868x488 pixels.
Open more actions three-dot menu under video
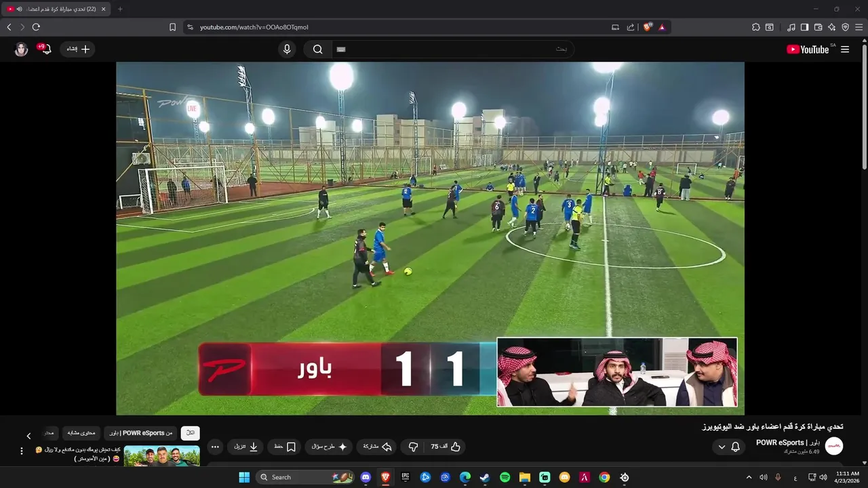point(215,447)
